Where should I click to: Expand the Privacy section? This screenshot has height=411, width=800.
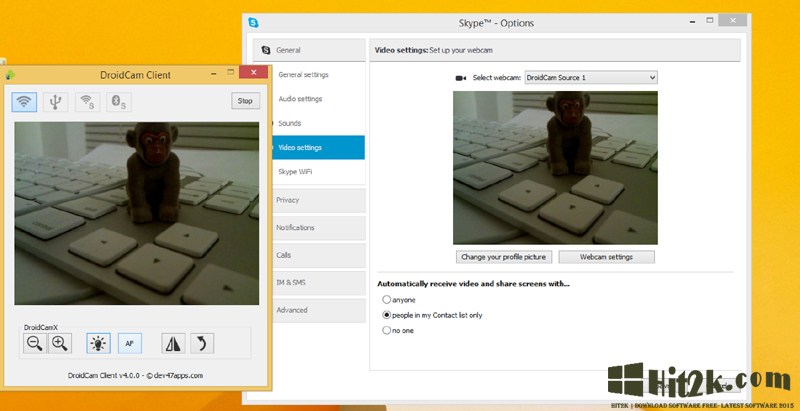tap(319, 200)
